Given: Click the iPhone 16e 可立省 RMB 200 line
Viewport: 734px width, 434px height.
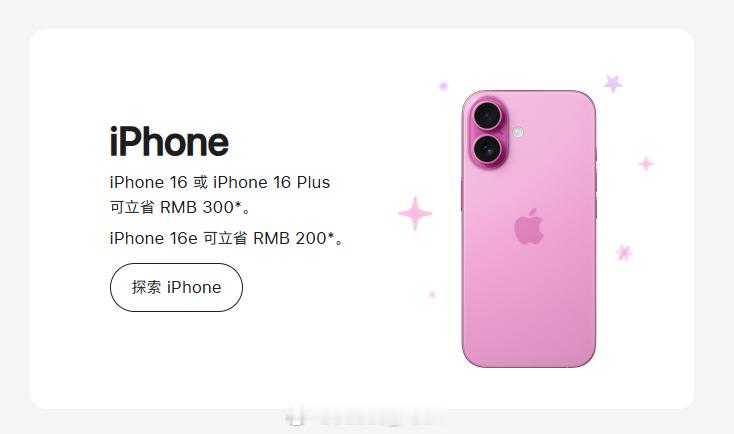Looking at the screenshot, I should pos(227,238).
